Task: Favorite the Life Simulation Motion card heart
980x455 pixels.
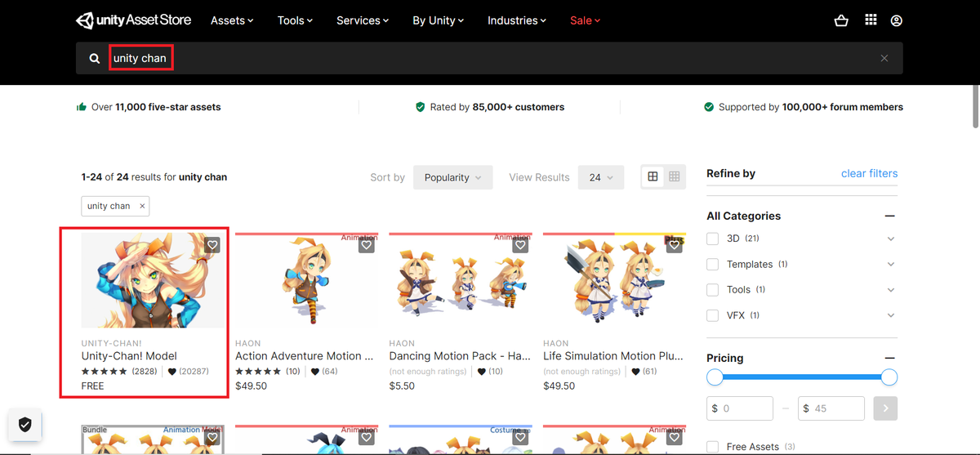Action: point(673,245)
